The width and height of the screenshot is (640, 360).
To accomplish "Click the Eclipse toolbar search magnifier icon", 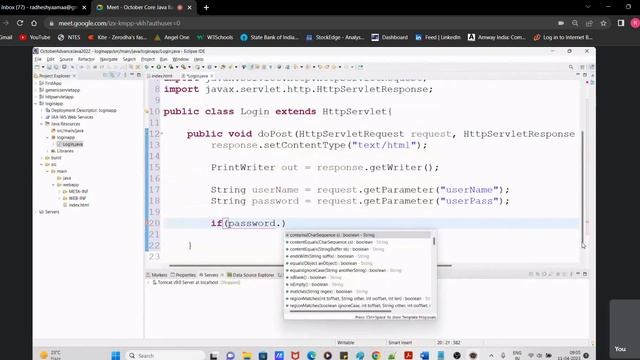I will point(571,67).
